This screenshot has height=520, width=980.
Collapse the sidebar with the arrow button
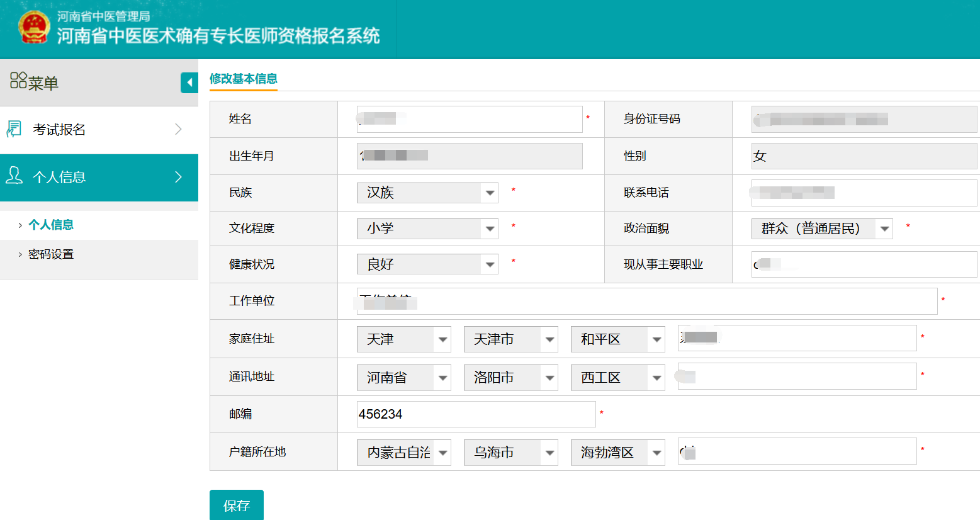tap(189, 82)
